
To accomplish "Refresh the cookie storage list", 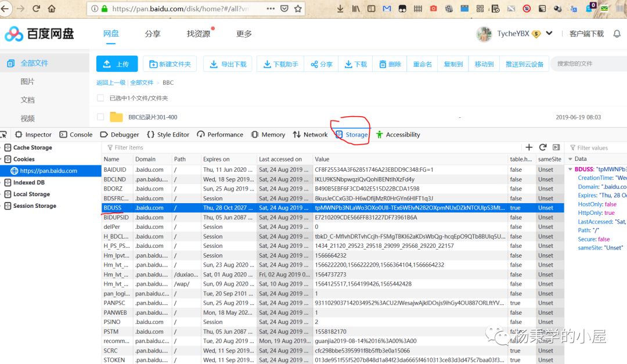I will (x=543, y=147).
